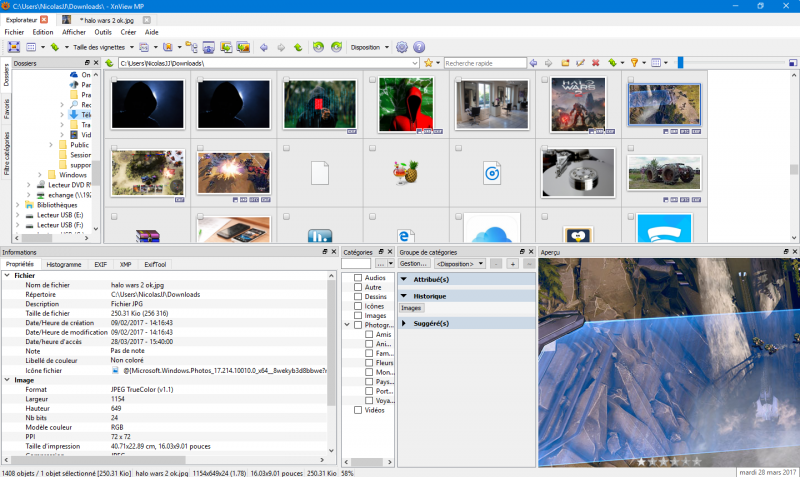The width and height of the screenshot is (800, 477).
Task: Click the Gestion... button
Action: pyautogui.click(x=413, y=264)
